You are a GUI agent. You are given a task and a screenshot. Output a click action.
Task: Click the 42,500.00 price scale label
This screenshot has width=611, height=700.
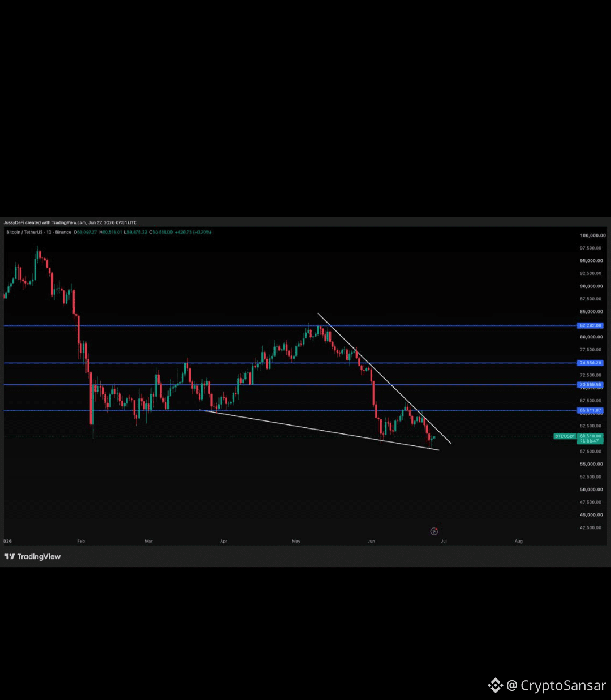tap(591, 527)
